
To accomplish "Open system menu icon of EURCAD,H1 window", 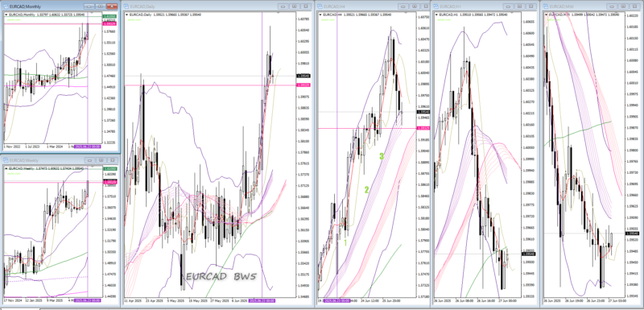I will (x=436, y=6).
